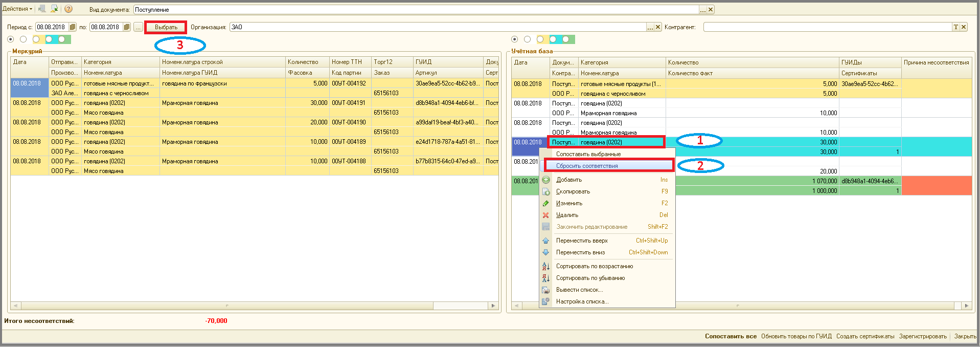Click the up arrow icon for Переместить вверх
The height and width of the screenshot is (347, 980).
point(546,241)
